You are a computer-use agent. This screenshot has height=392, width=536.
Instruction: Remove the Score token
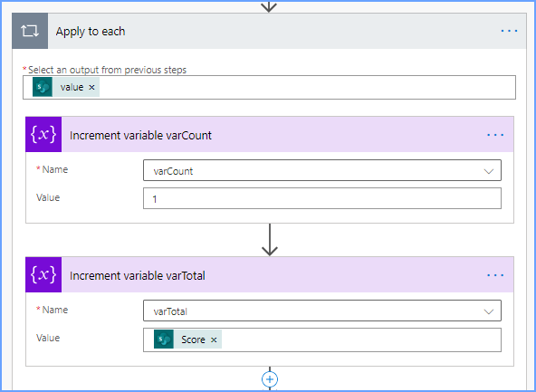click(214, 339)
